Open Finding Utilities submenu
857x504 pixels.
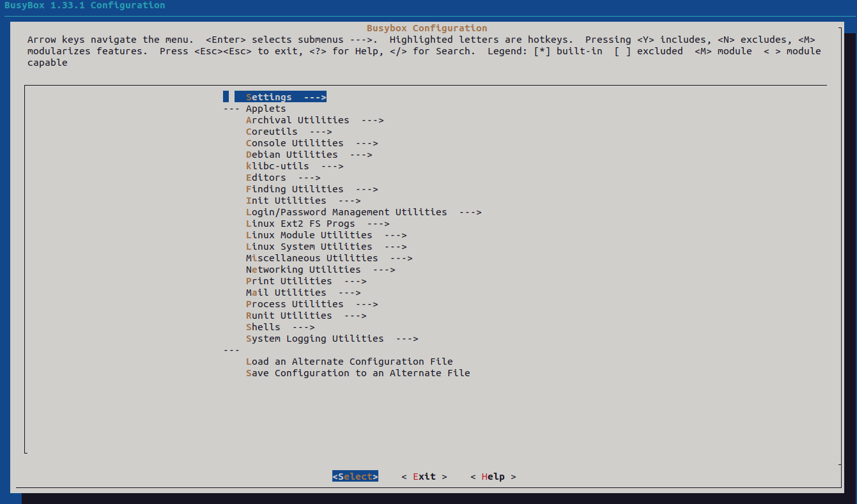coord(312,189)
